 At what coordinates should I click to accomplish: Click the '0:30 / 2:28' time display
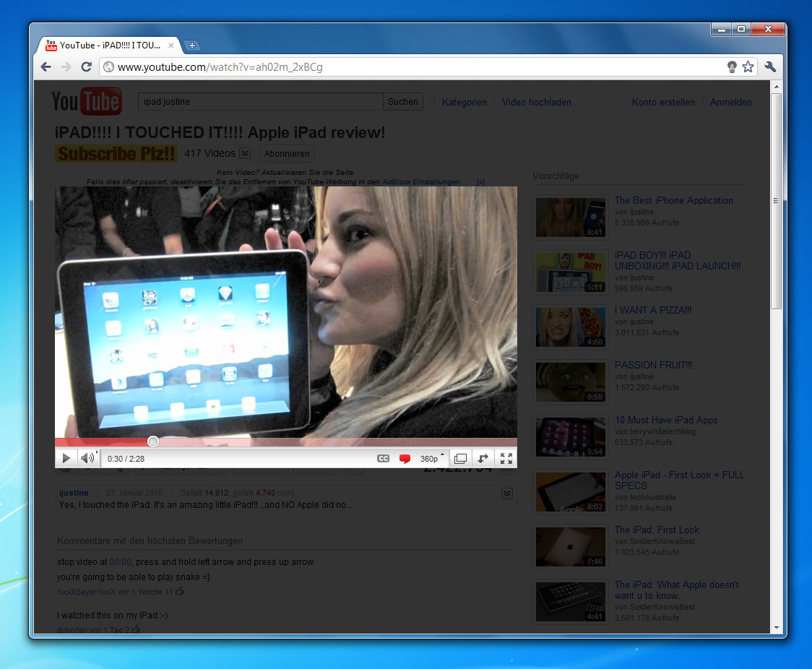click(x=126, y=459)
